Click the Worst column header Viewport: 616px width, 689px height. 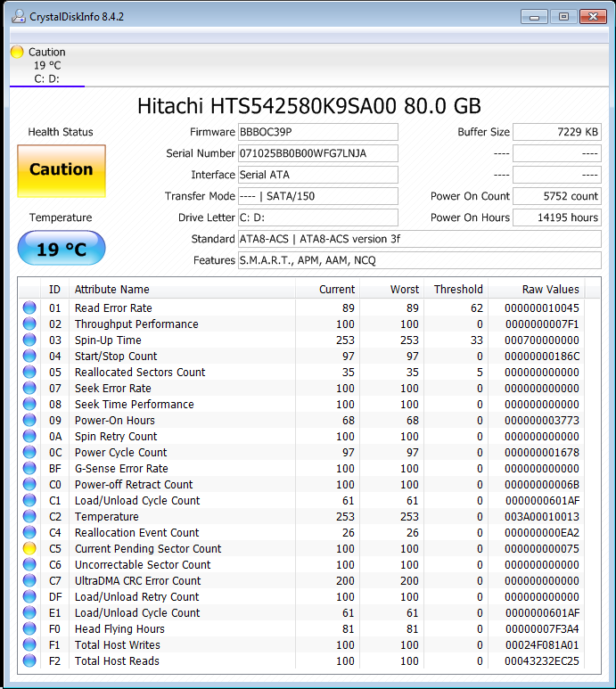pos(392,289)
